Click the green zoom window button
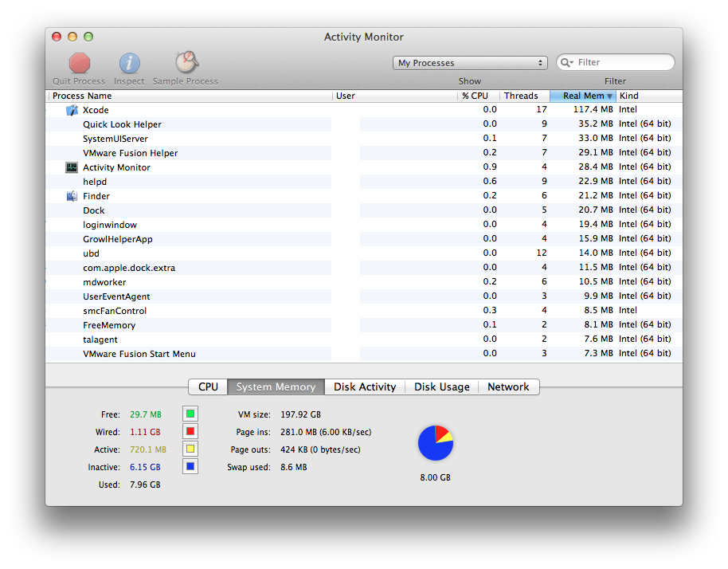Screen dimensions: 728x569 88,37
